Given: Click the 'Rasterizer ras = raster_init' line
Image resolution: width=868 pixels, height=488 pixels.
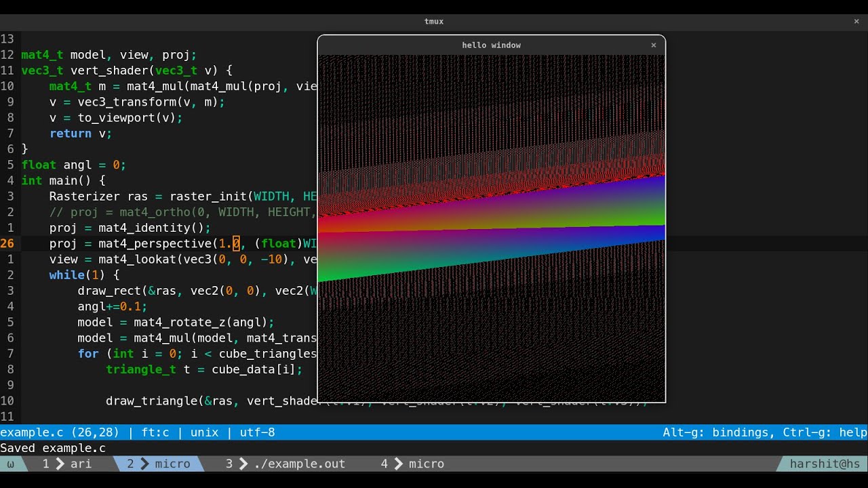Looking at the screenshot, I should coord(183,197).
